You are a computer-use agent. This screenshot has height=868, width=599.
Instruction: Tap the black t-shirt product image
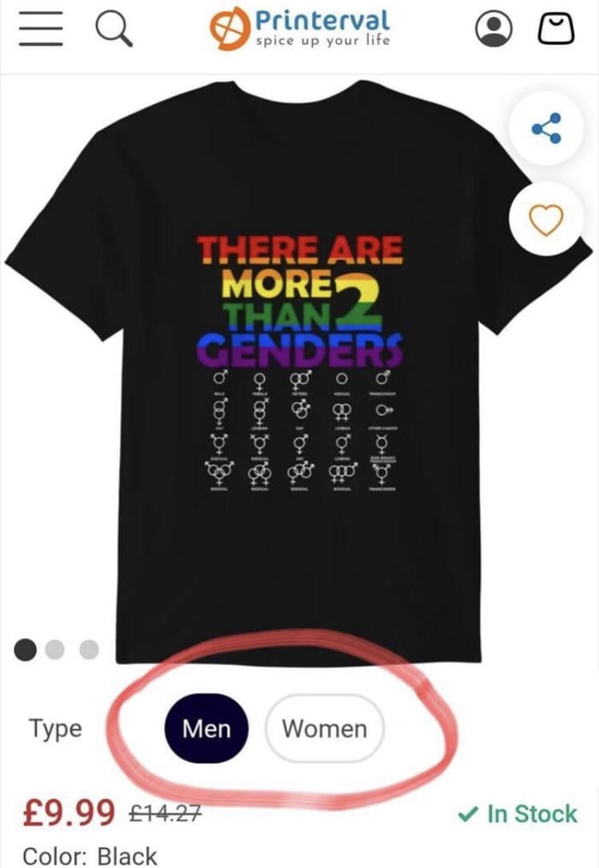299,371
